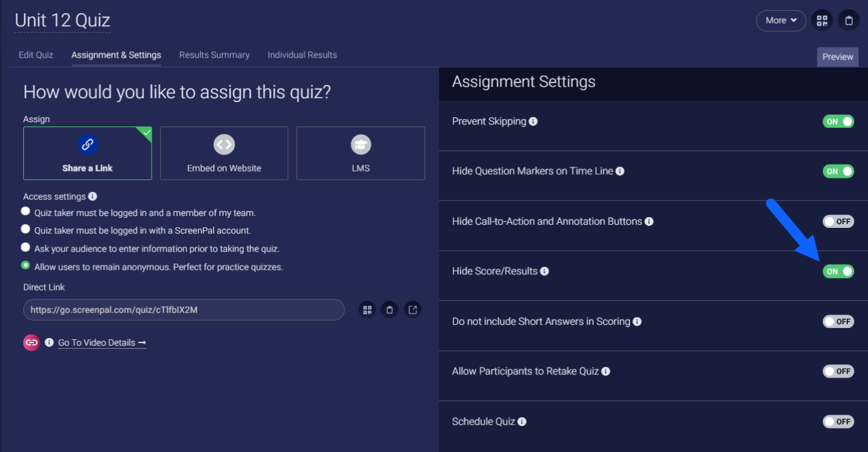Click the Preview button
The width and height of the screenshot is (868, 452).
click(837, 57)
